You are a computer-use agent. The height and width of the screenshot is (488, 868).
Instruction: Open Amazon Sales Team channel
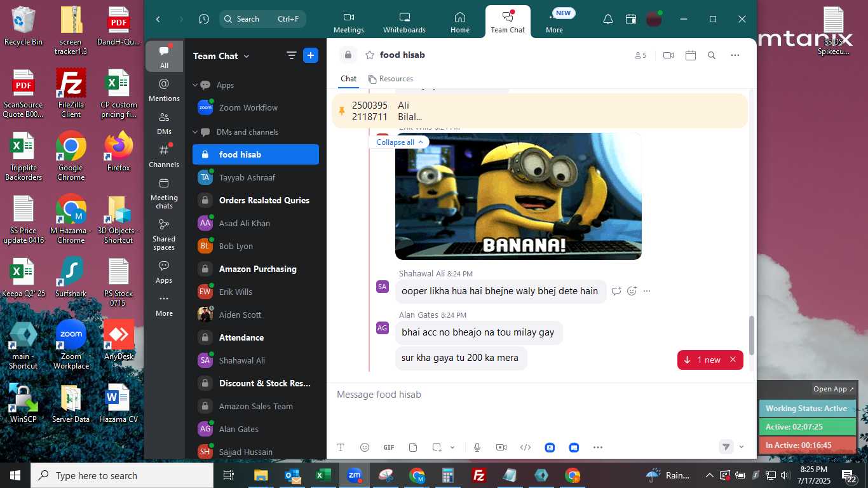click(x=255, y=406)
